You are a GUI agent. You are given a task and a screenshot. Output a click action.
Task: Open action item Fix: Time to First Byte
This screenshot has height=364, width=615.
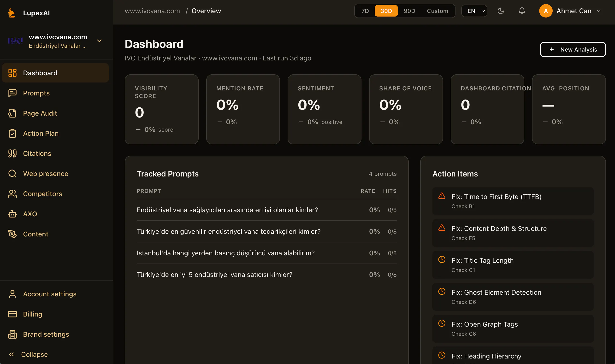513,201
